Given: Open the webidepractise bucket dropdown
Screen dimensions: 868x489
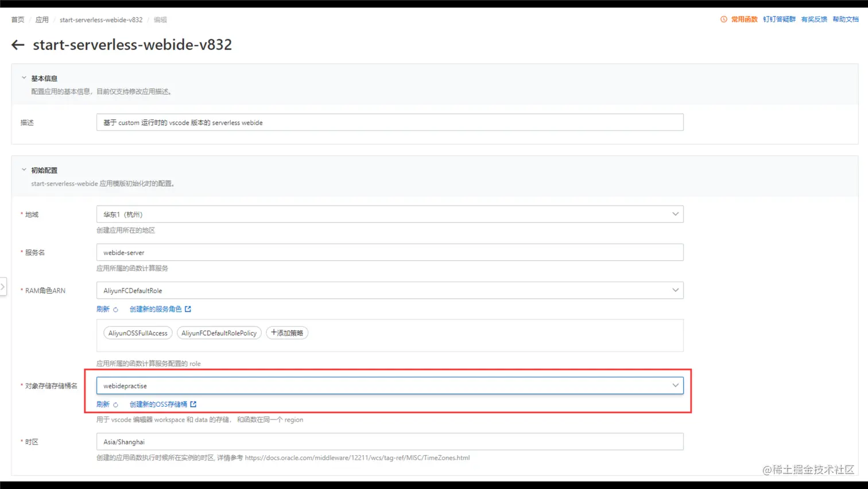Looking at the screenshot, I should (x=390, y=386).
